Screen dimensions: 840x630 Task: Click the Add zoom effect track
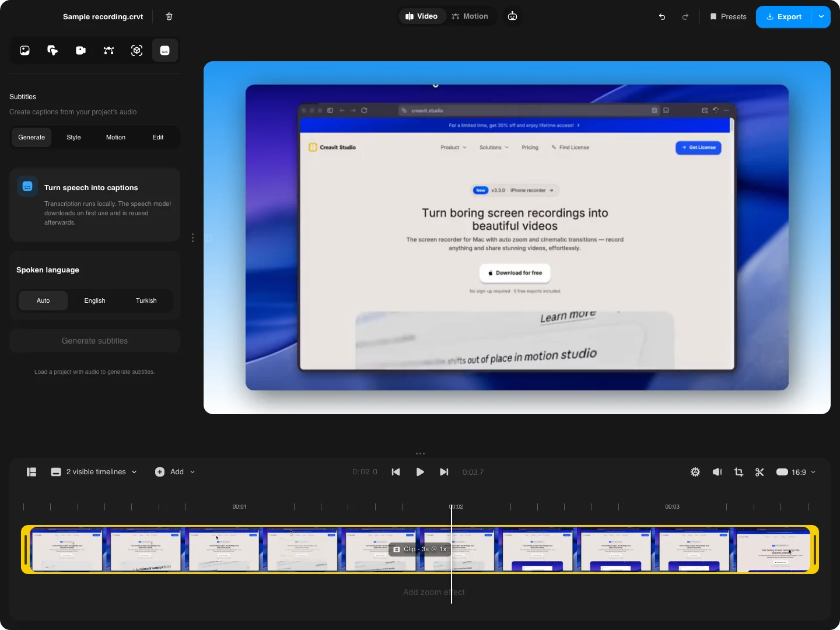pyautogui.click(x=434, y=592)
